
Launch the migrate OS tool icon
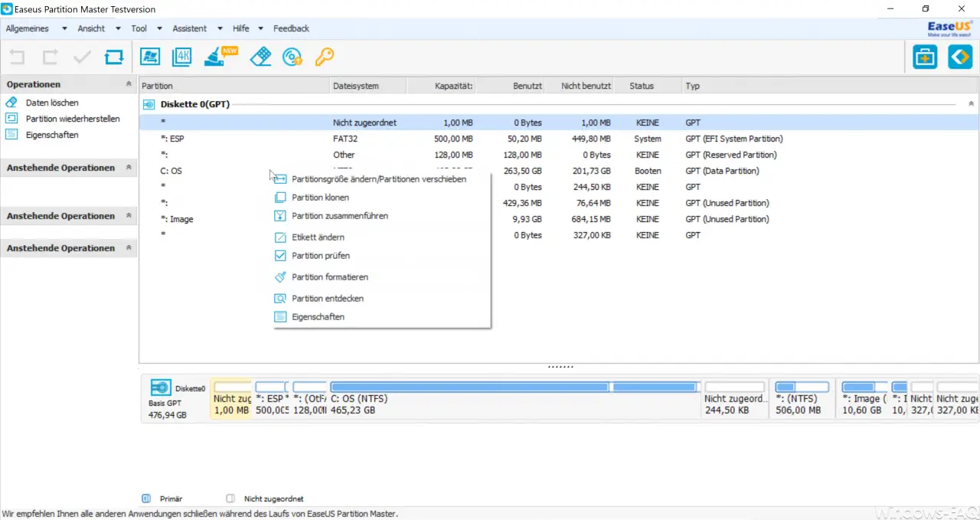pyautogui.click(x=150, y=57)
